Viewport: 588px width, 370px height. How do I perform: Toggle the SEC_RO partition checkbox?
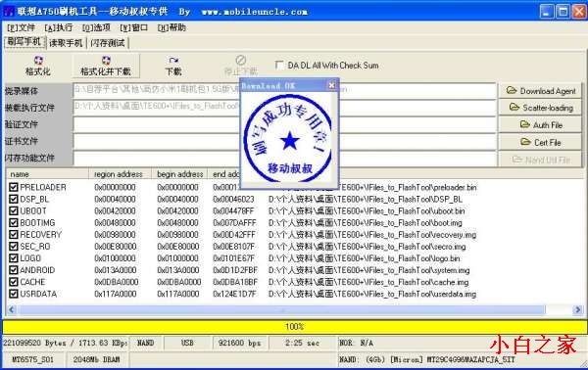[x=14, y=247]
